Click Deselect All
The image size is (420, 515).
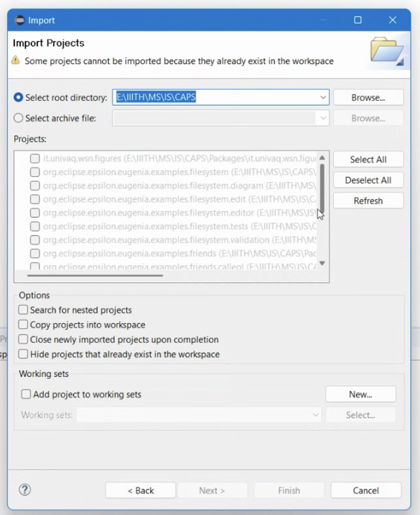[x=368, y=180]
